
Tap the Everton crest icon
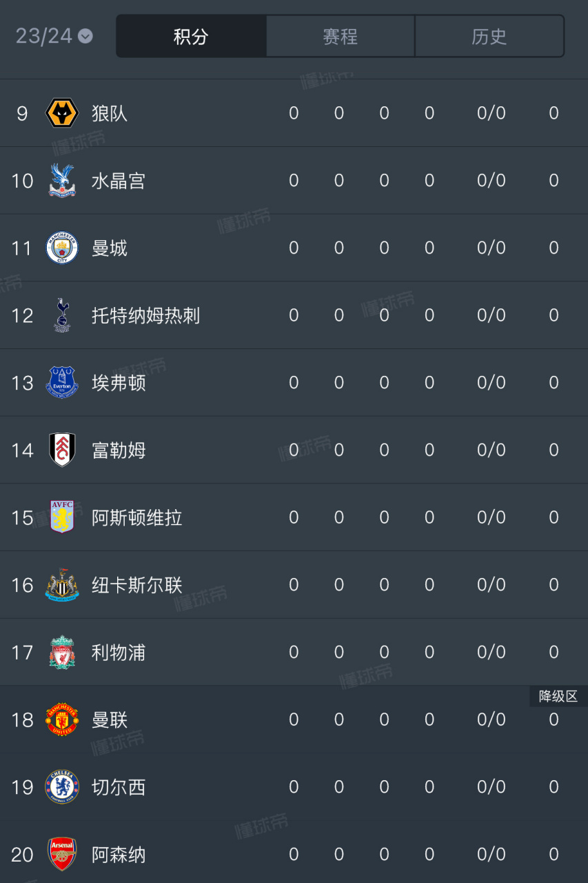[x=62, y=382]
